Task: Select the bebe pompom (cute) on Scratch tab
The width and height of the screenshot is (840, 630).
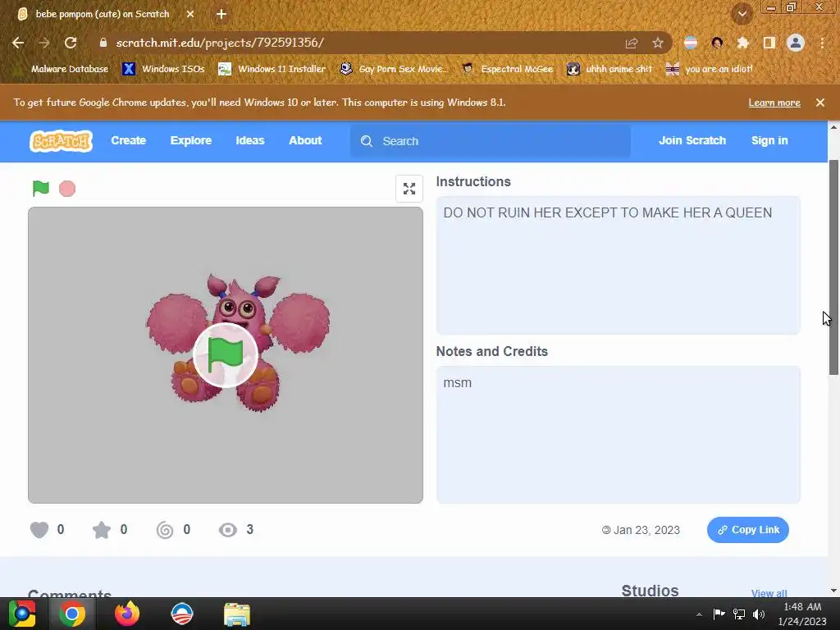Action: point(103,14)
